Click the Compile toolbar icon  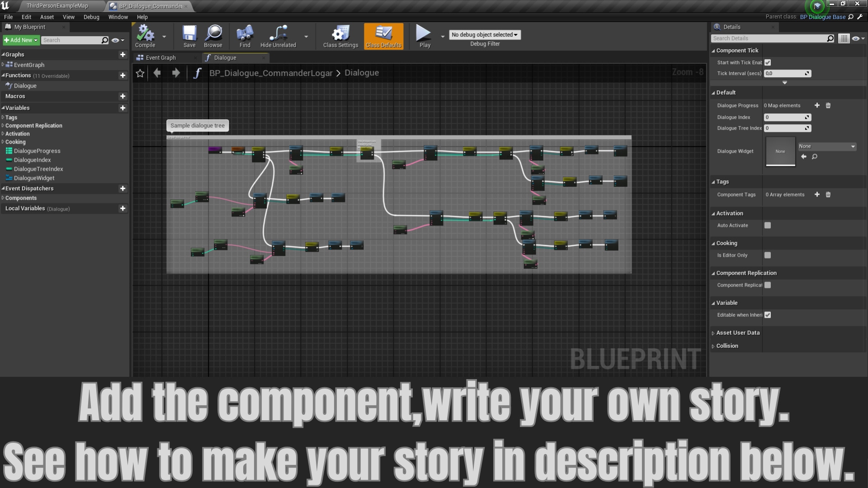coord(145,36)
